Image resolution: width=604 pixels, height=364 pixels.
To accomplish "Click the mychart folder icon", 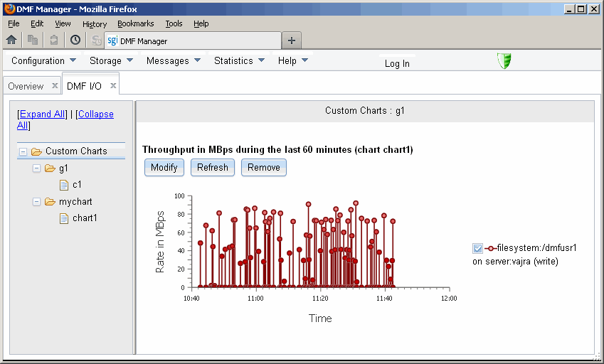I will tap(50, 202).
